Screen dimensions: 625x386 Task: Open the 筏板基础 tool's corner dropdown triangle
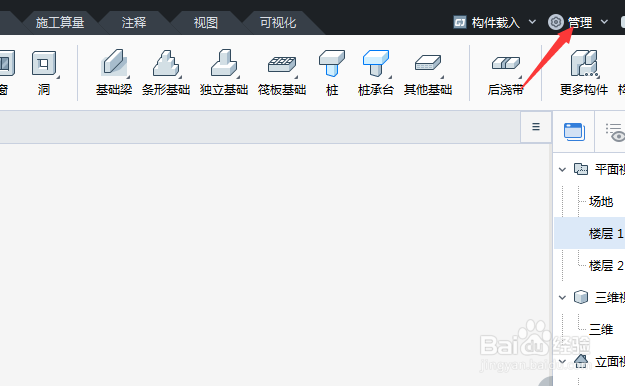click(x=296, y=77)
